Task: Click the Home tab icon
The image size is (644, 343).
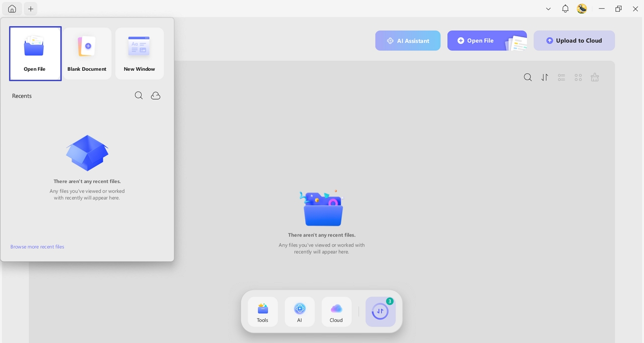Action: (12, 9)
